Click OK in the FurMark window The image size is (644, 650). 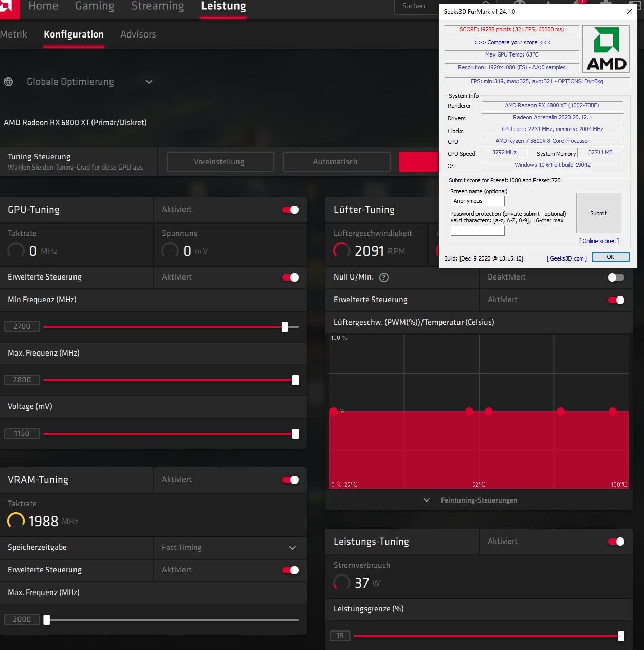tap(611, 257)
